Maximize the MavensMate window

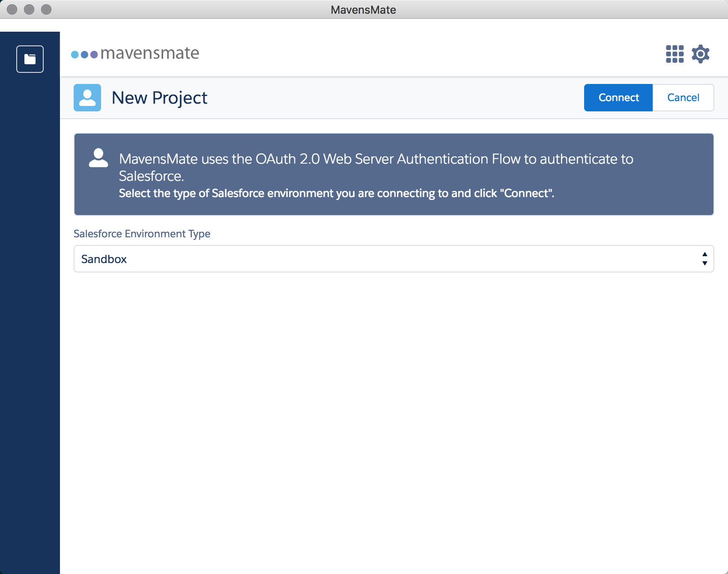click(x=46, y=9)
